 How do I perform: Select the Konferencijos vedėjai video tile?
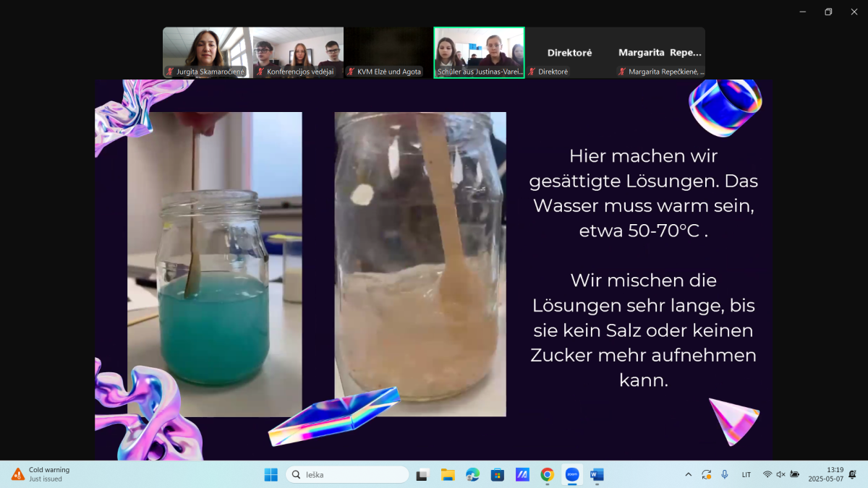point(298,53)
